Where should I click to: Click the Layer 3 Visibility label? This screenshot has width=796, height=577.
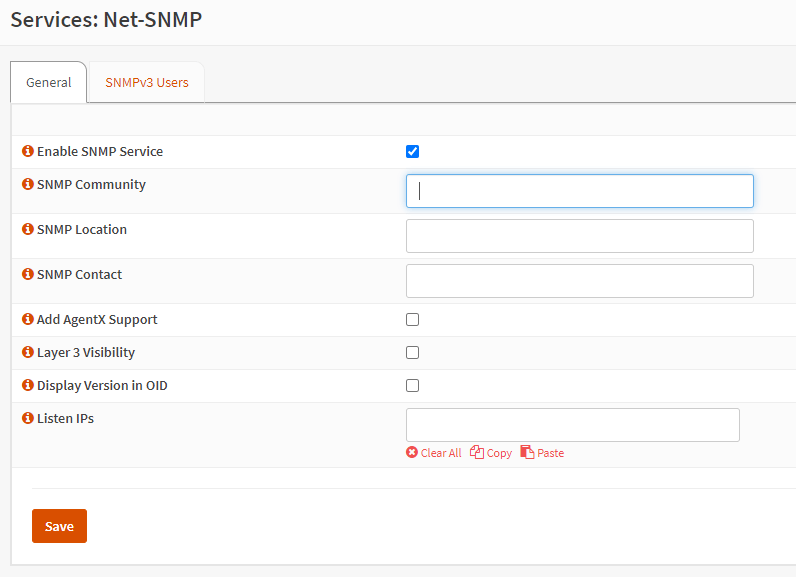coord(86,352)
